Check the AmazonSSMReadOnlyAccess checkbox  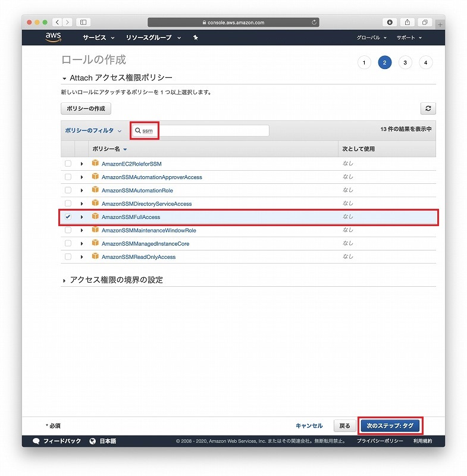tap(68, 257)
